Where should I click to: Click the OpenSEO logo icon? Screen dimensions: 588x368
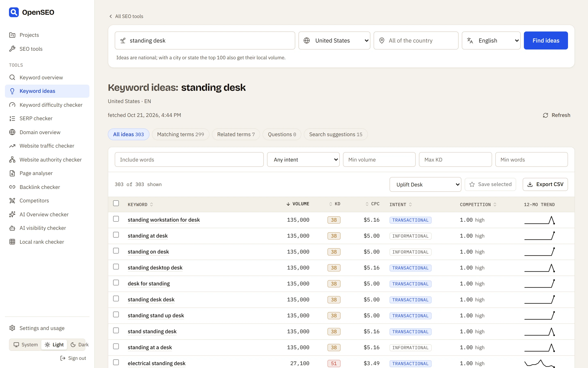(x=14, y=12)
